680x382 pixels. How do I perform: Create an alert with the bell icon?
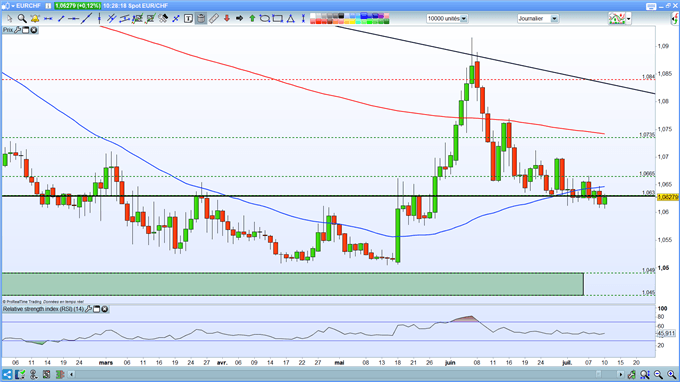point(35,19)
